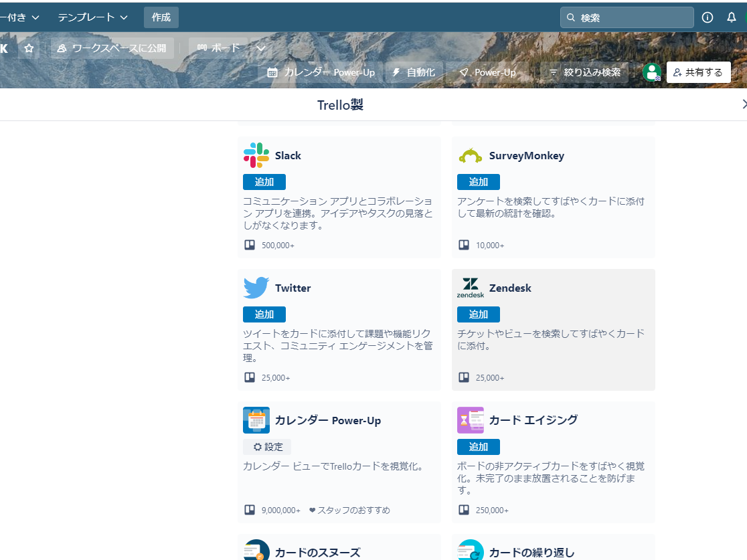Click the Trello製 heading
Image resolution: width=747 pixels, height=560 pixels.
point(340,105)
